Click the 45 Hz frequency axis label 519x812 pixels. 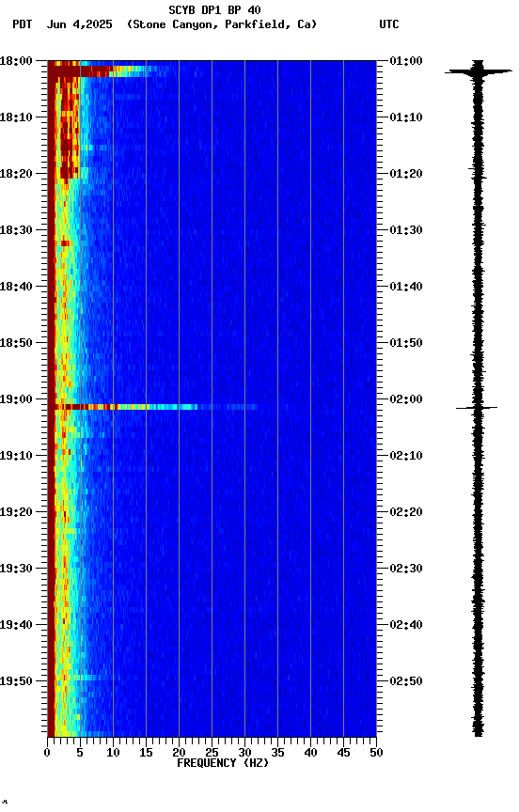tap(343, 753)
